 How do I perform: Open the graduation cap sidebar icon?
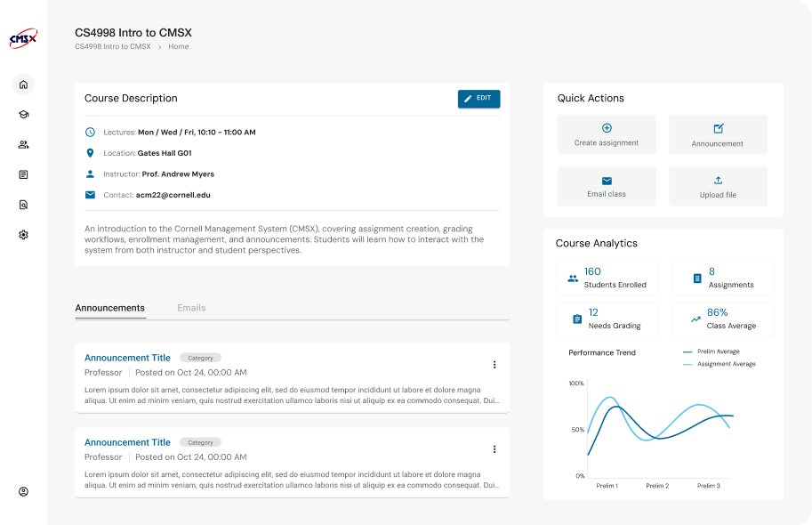point(23,115)
